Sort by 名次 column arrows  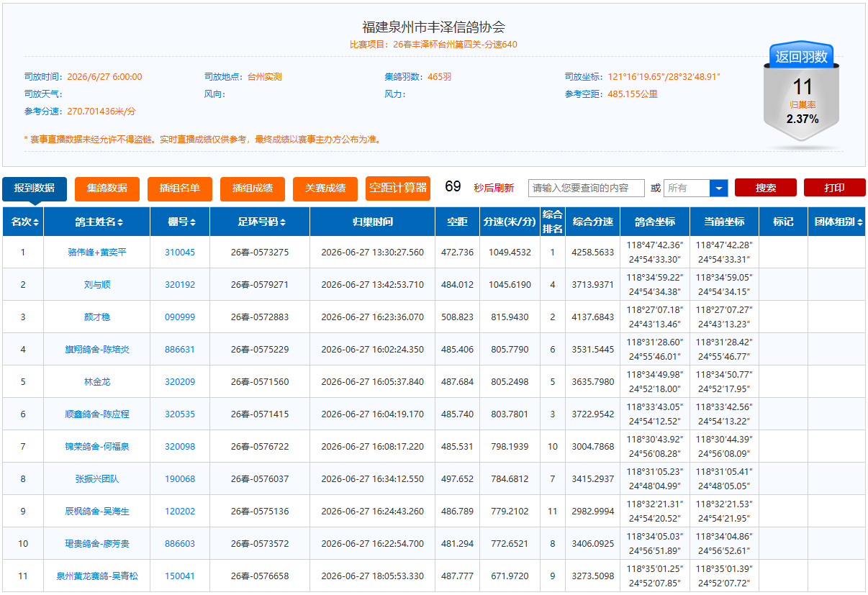[36, 222]
